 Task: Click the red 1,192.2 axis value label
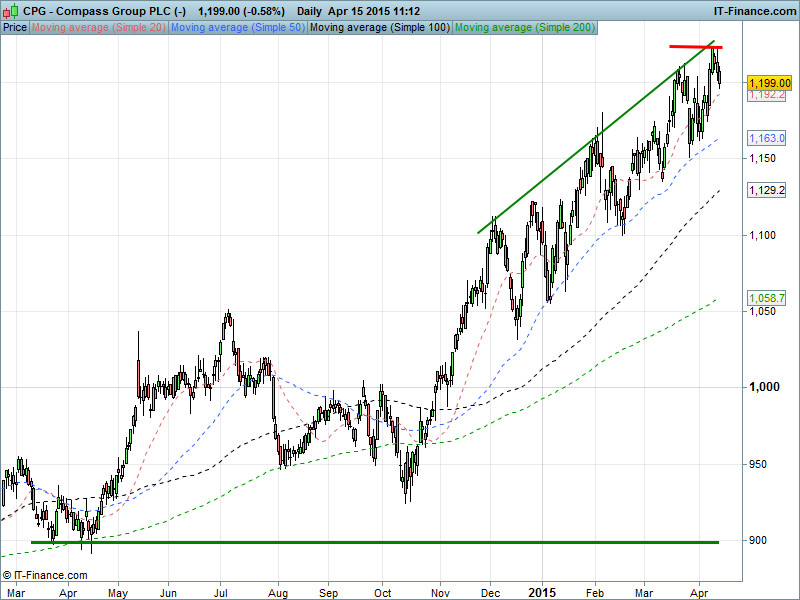coord(765,96)
